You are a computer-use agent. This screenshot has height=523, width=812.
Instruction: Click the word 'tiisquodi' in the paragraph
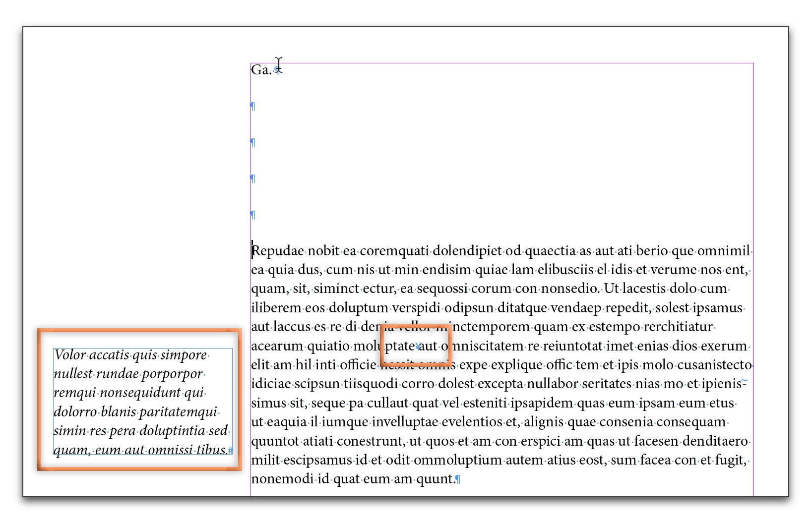point(371,384)
